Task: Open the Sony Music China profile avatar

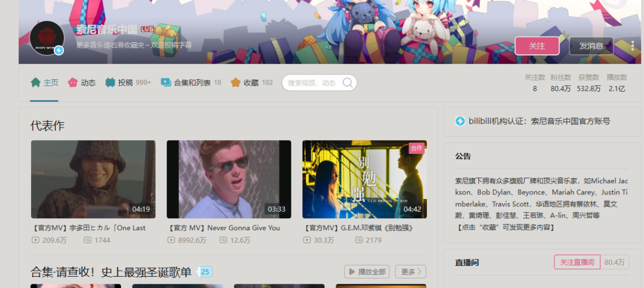Action: tap(47, 38)
